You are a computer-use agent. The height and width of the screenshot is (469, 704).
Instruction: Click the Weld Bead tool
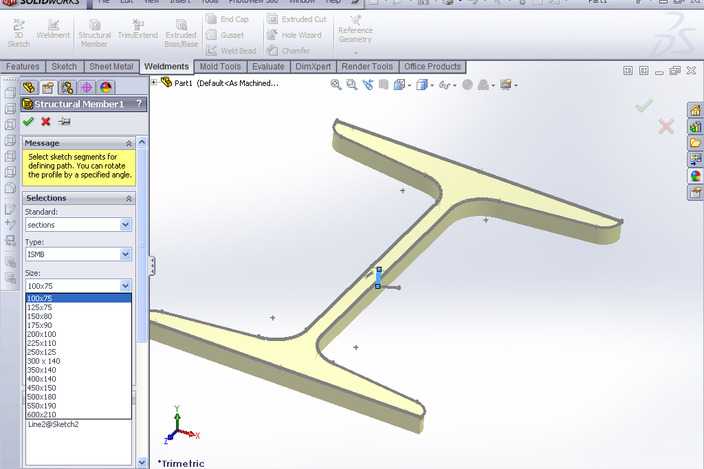point(231,51)
